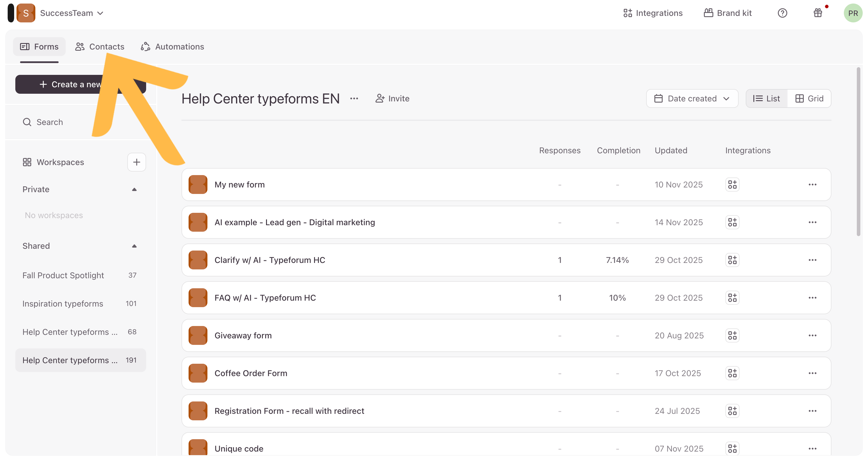This screenshot has width=868, height=461.
Task: Collapse the Shared workspaces section
Action: click(134, 246)
